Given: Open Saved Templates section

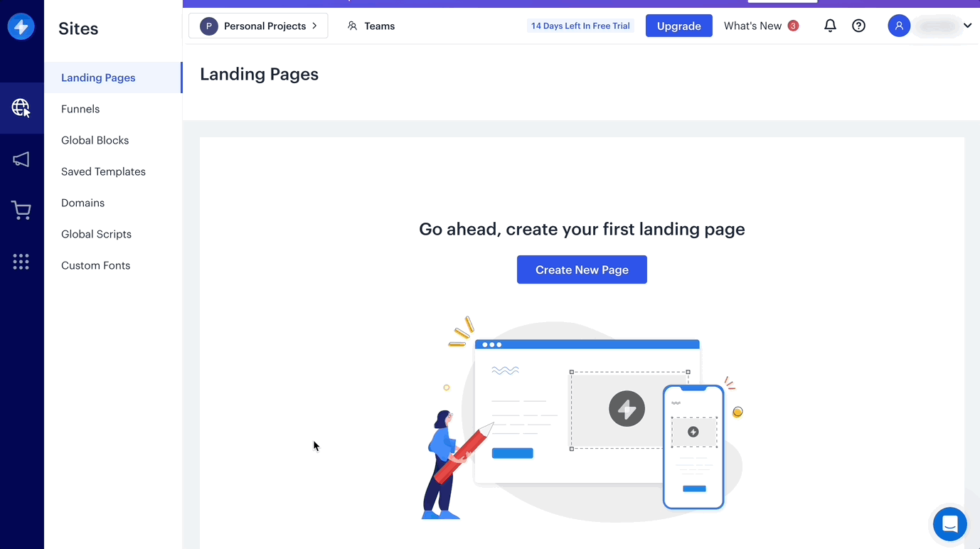Looking at the screenshot, I should [103, 171].
